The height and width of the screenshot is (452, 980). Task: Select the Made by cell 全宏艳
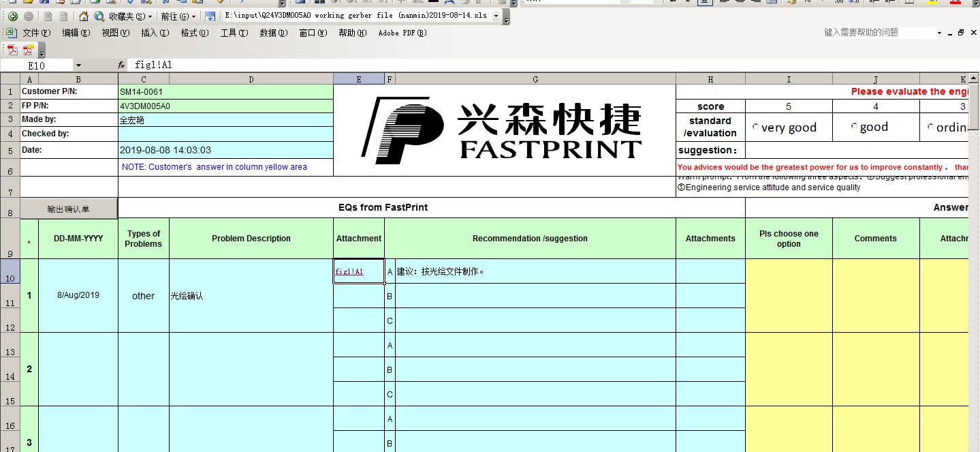(x=225, y=119)
